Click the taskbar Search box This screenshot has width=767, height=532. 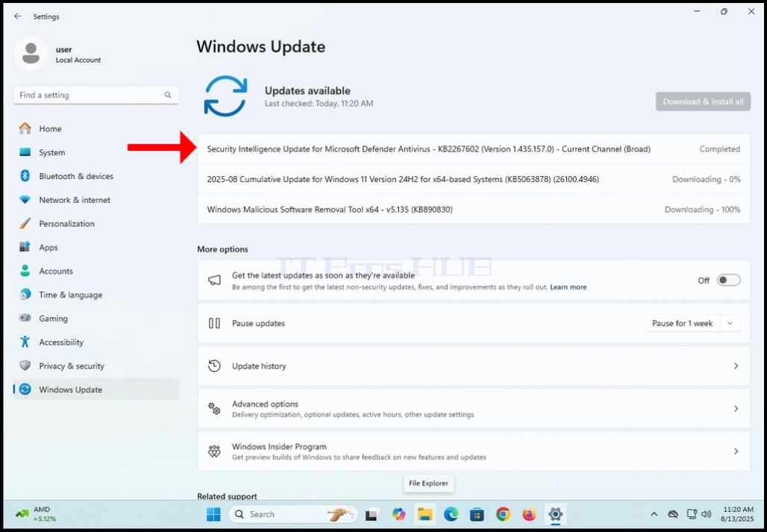click(292, 514)
